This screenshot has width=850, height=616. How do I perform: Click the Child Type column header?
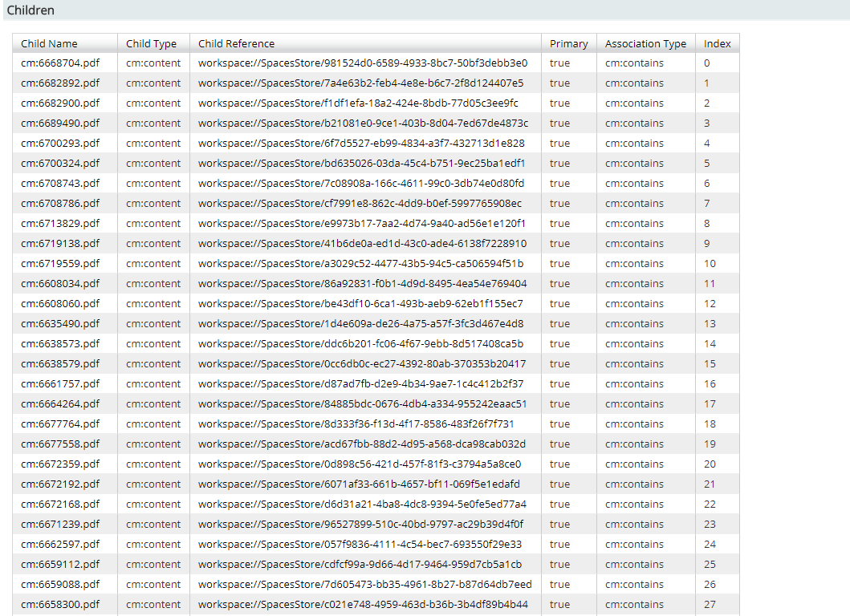(x=151, y=44)
